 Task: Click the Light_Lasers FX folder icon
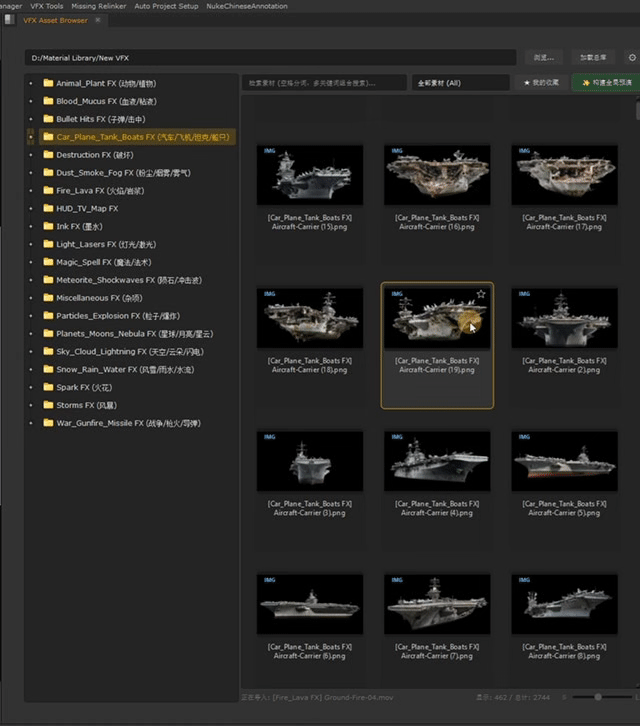point(48,244)
